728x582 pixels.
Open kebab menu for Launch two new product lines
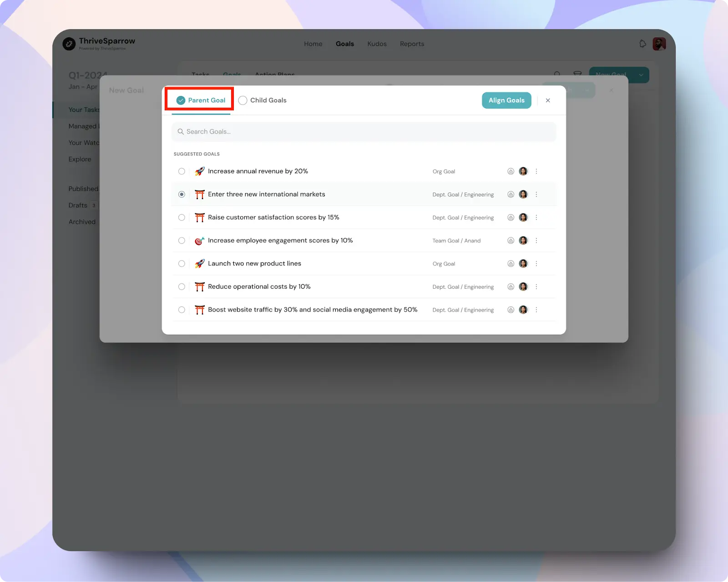(x=536, y=264)
